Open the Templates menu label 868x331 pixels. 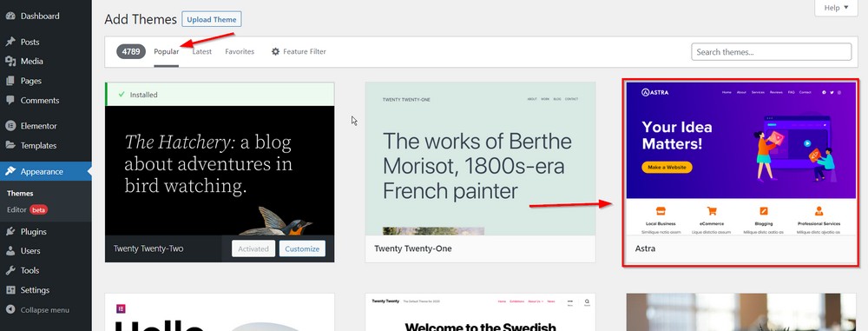click(x=39, y=145)
